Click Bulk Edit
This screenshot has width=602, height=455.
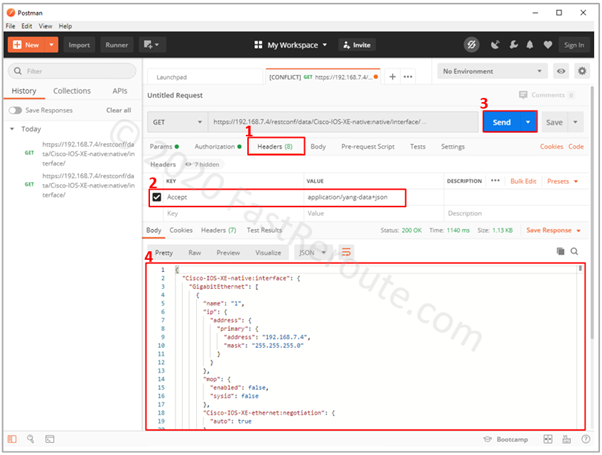[x=523, y=181]
